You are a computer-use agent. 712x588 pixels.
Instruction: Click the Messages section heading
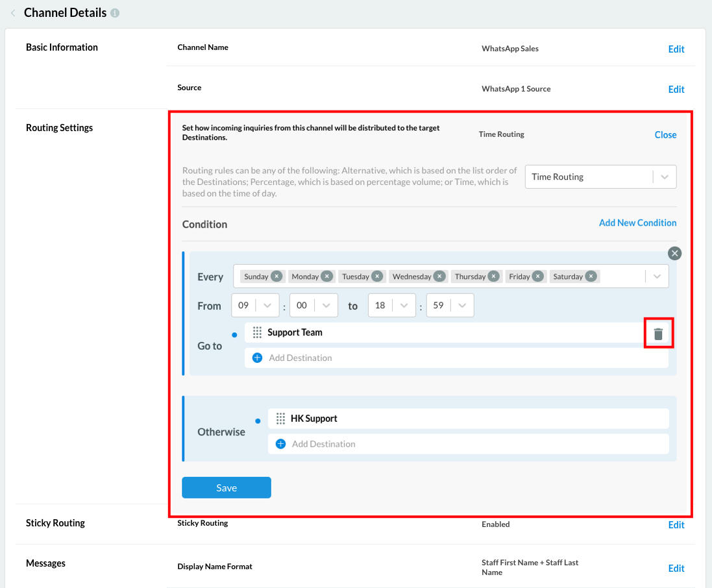pos(45,563)
